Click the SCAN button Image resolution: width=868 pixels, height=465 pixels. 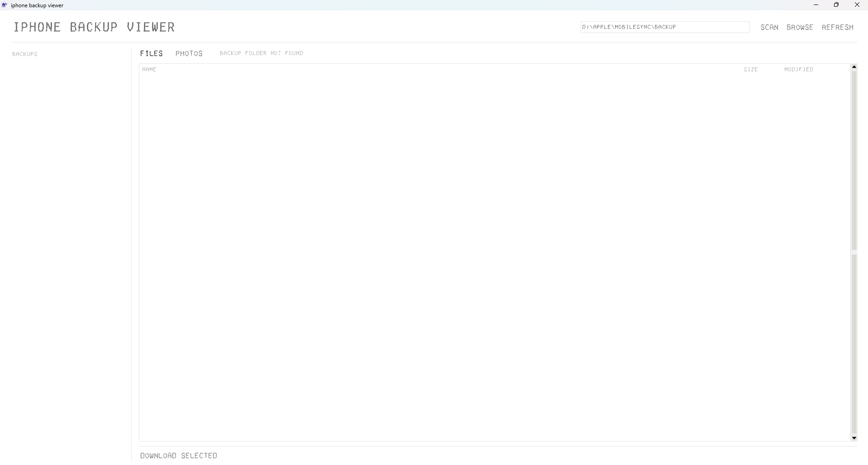[769, 27]
